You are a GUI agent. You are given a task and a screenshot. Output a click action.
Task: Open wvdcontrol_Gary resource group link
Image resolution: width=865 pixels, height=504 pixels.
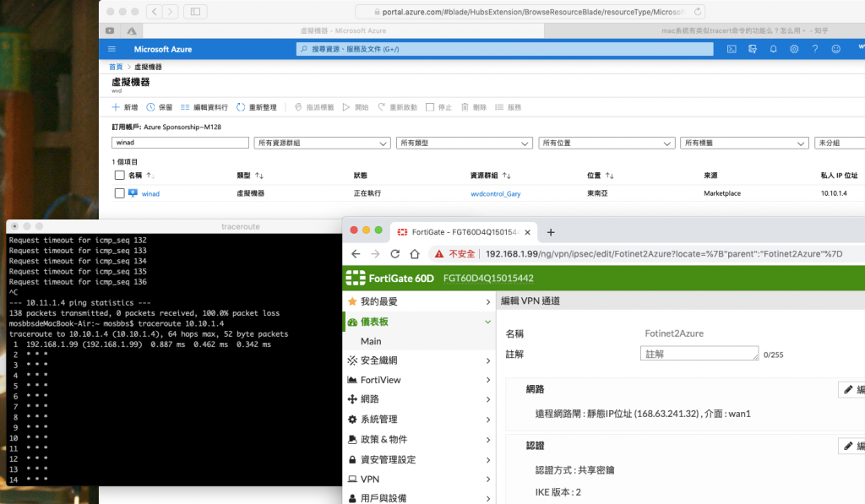pos(495,193)
